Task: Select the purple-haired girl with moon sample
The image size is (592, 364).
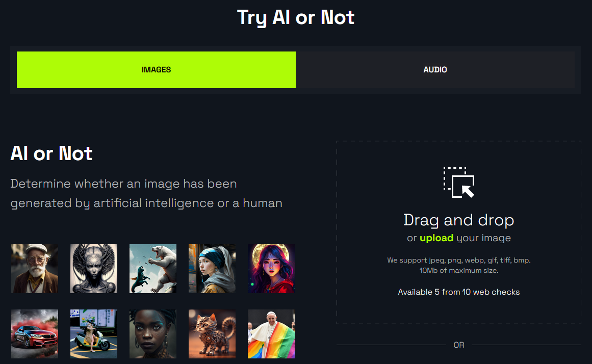Action: (x=271, y=269)
